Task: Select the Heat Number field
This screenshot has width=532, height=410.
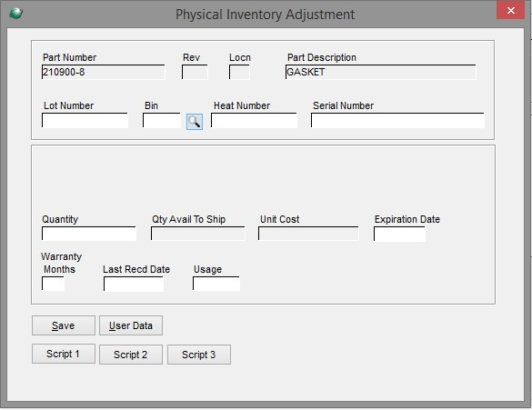Action: click(254, 120)
